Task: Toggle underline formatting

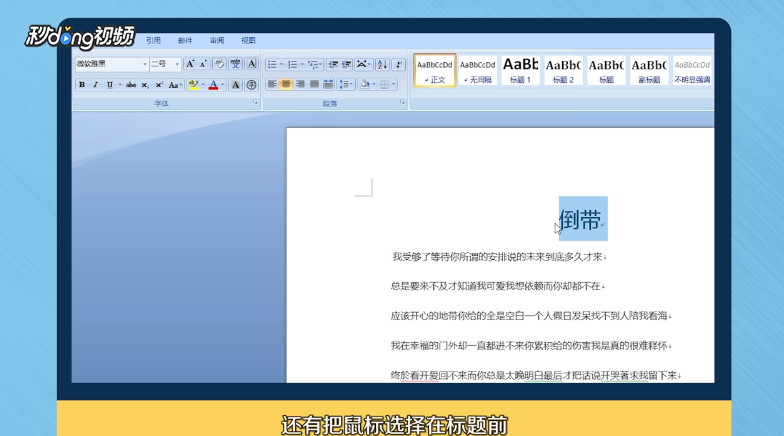Action: click(x=110, y=85)
